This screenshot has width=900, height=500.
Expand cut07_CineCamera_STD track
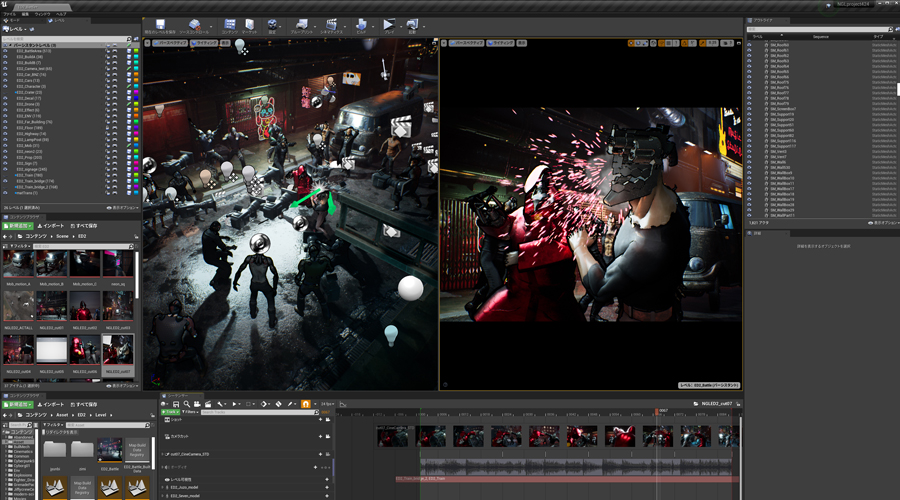tap(162, 454)
